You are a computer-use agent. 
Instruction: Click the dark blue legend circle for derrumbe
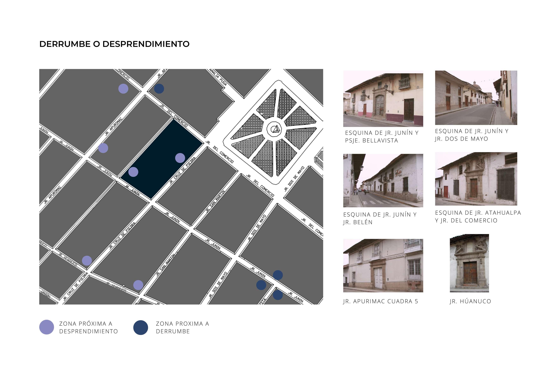coord(140,328)
